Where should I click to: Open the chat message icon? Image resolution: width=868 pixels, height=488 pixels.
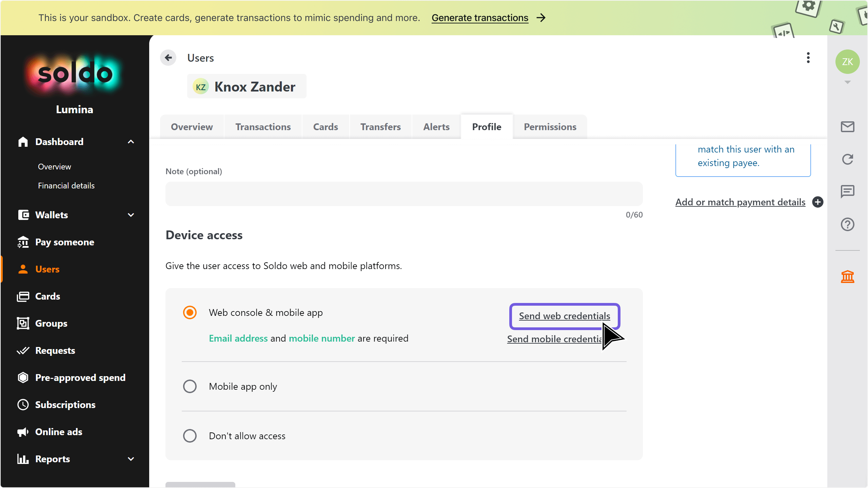coord(847,191)
